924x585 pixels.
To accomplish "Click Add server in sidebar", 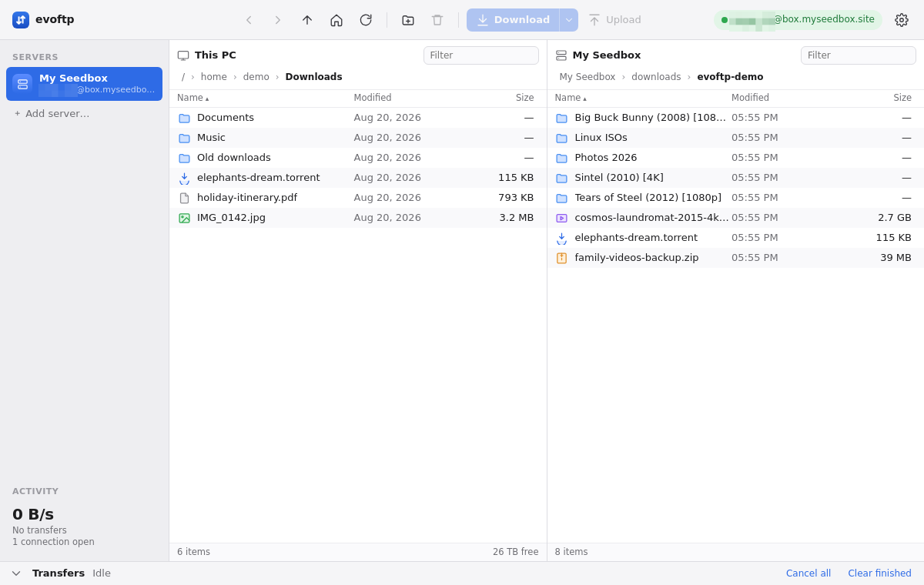I will 51,113.
